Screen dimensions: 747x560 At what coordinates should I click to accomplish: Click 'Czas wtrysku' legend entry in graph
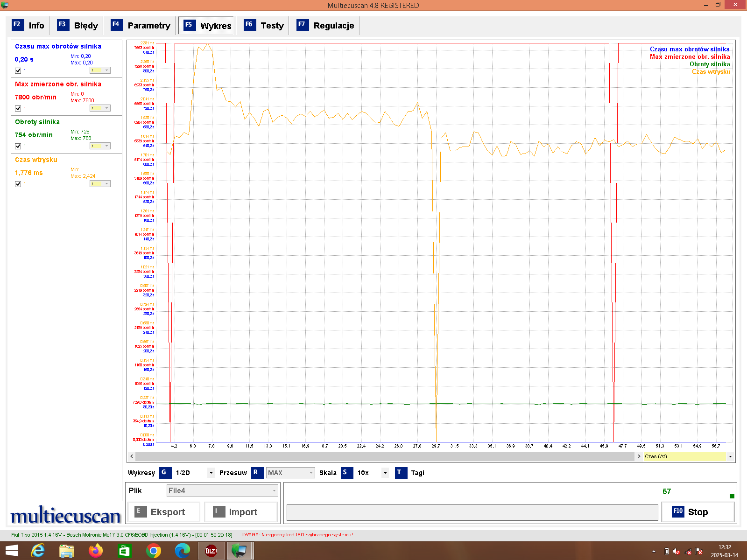click(x=711, y=71)
